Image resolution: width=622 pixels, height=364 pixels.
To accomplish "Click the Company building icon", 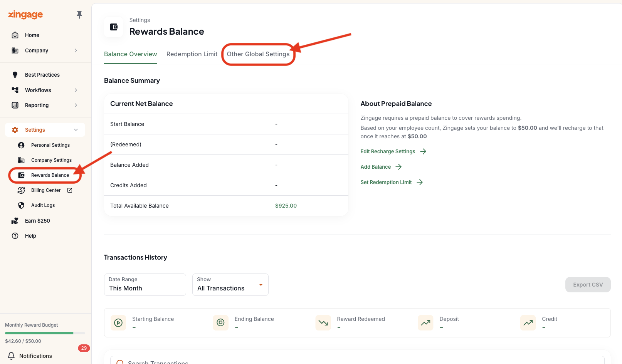I will pos(15,50).
